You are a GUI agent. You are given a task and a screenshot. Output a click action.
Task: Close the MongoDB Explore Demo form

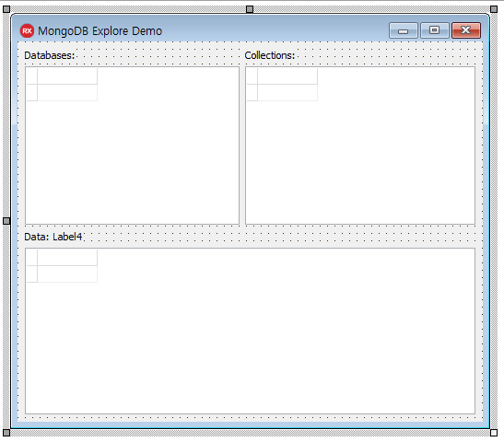pyautogui.click(x=466, y=30)
